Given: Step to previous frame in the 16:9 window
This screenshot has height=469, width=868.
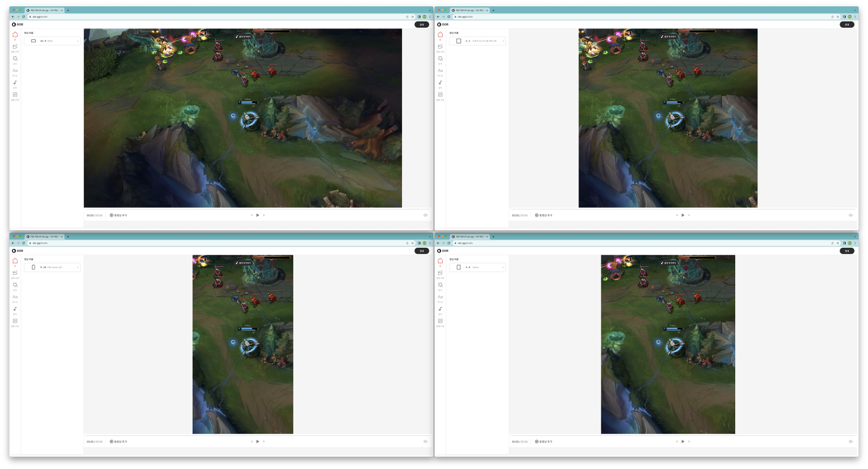Looking at the screenshot, I should click(252, 215).
